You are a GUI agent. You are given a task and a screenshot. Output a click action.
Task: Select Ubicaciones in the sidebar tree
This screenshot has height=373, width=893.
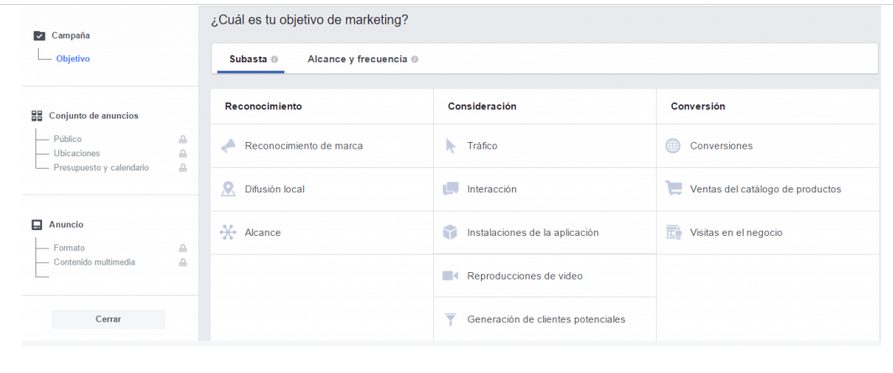click(77, 154)
